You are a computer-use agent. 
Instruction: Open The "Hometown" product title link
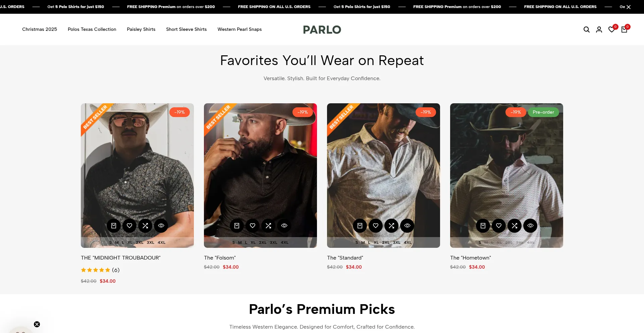tap(471, 258)
